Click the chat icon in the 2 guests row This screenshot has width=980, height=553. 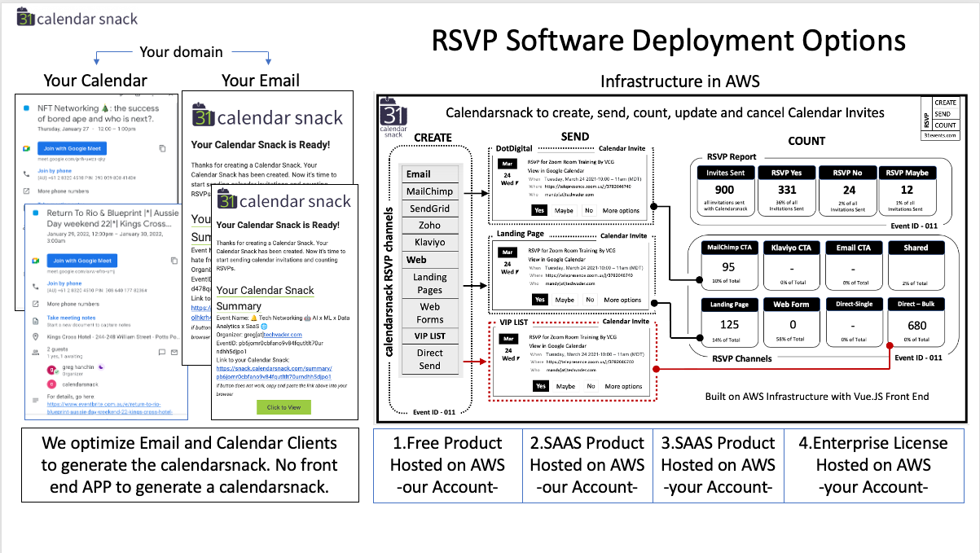pyautogui.click(x=161, y=352)
